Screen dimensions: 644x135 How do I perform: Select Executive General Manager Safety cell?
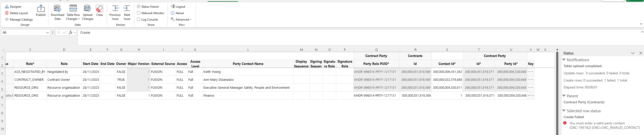[x=248, y=88]
